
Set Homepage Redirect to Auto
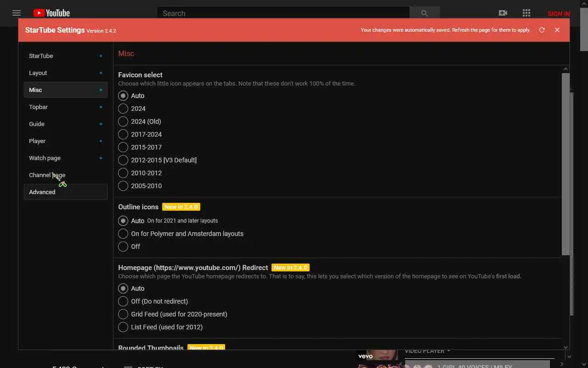[123, 288]
